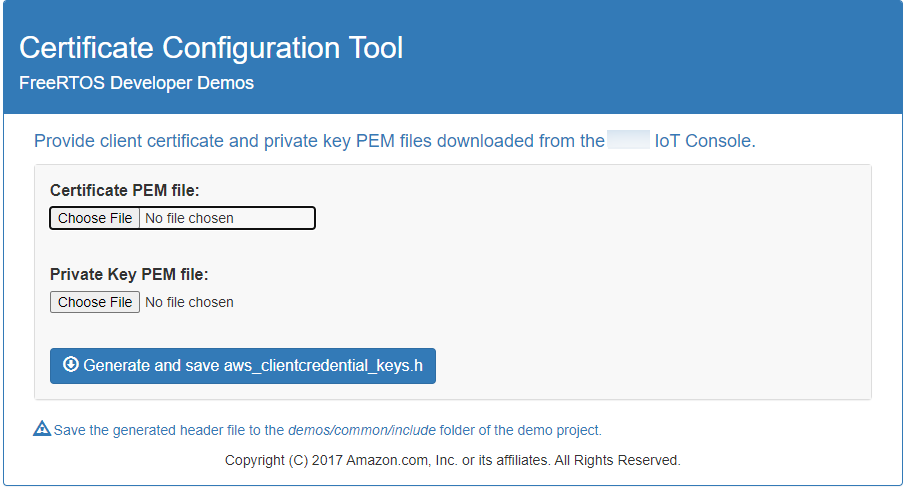
Task: Click the italic demos/common/include folder path
Action: click(x=362, y=430)
